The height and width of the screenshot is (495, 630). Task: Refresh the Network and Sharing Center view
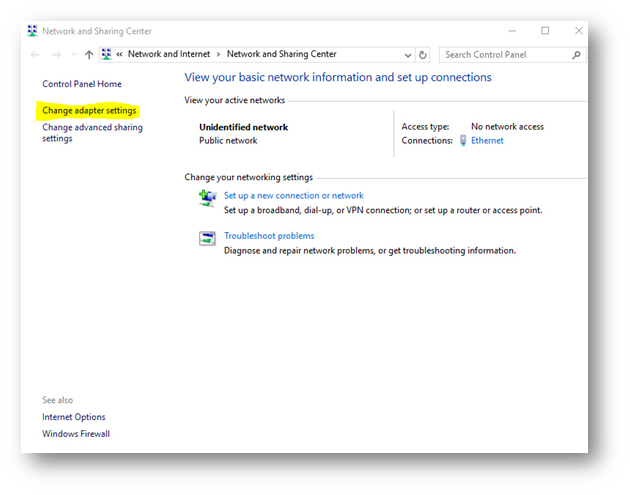pyautogui.click(x=423, y=55)
